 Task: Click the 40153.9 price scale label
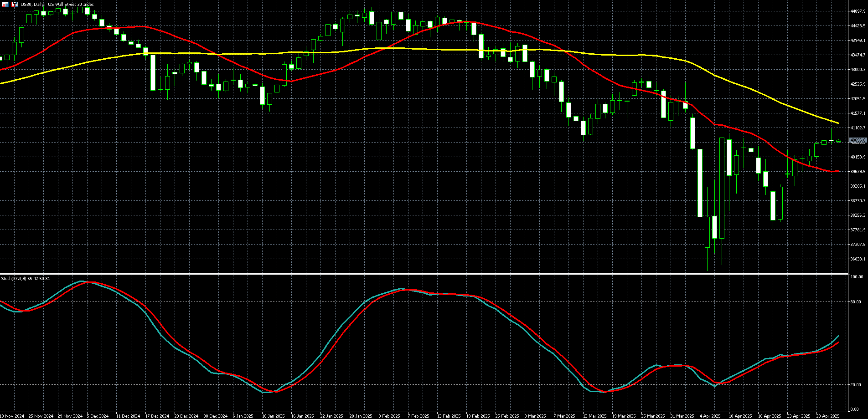(858, 157)
